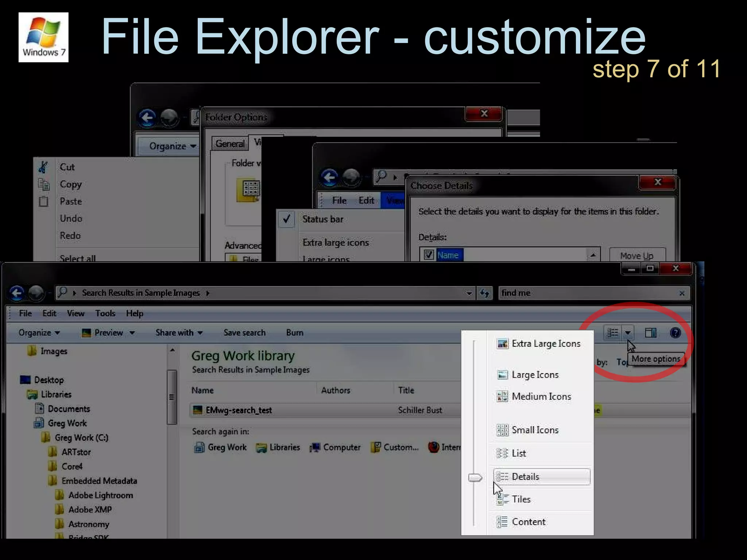Select Adobe XMP folder
This screenshot has height=560, width=747.
pyautogui.click(x=84, y=510)
